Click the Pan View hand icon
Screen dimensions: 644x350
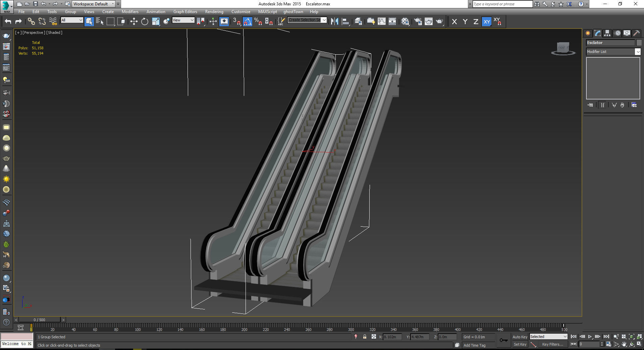click(x=624, y=344)
